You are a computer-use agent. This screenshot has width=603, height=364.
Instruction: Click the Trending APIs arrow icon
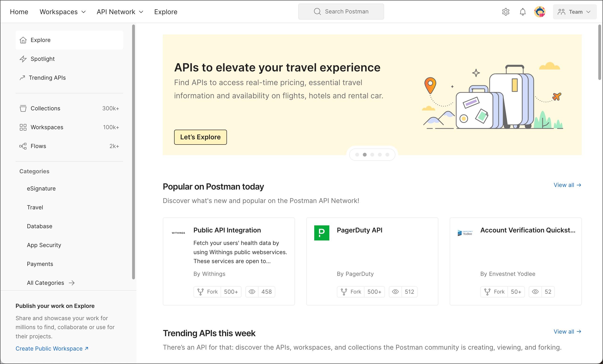pyautogui.click(x=22, y=78)
